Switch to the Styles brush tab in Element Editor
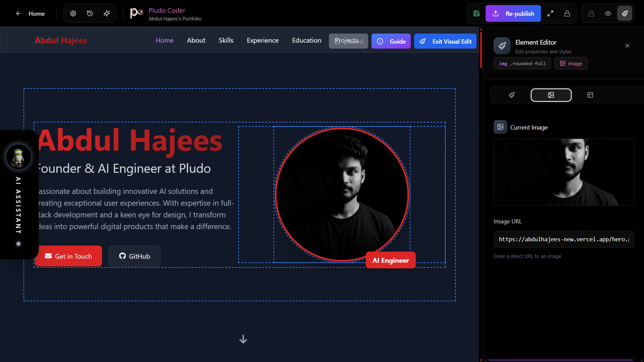This screenshot has width=644, height=362. pos(511,95)
